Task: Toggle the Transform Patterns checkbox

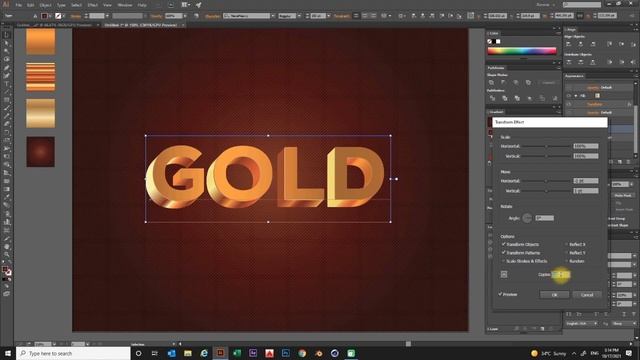Action: coord(503,253)
